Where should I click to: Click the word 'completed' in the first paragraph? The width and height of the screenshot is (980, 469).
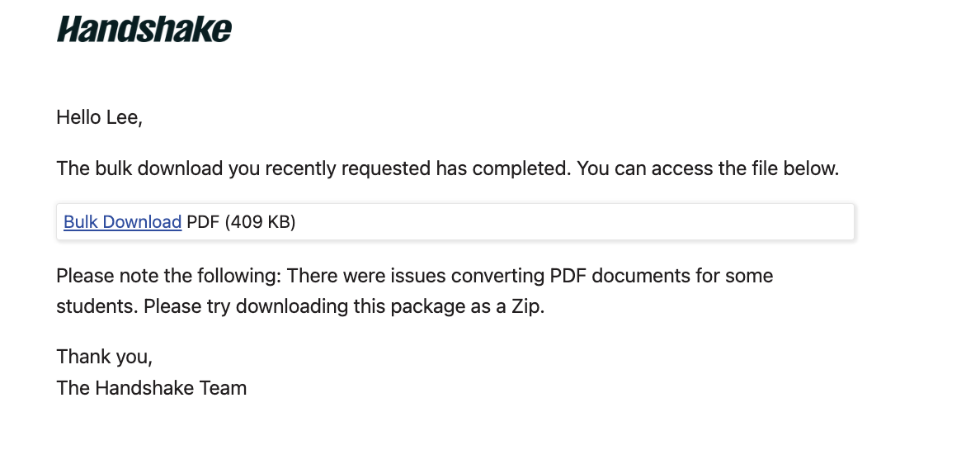[x=522, y=168]
